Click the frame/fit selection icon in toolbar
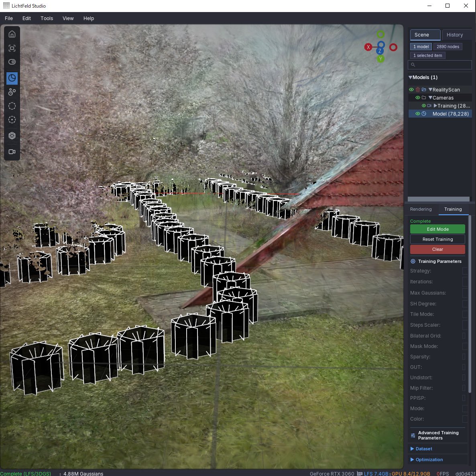This screenshot has width=476, height=476. pyautogui.click(x=12, y=48)
